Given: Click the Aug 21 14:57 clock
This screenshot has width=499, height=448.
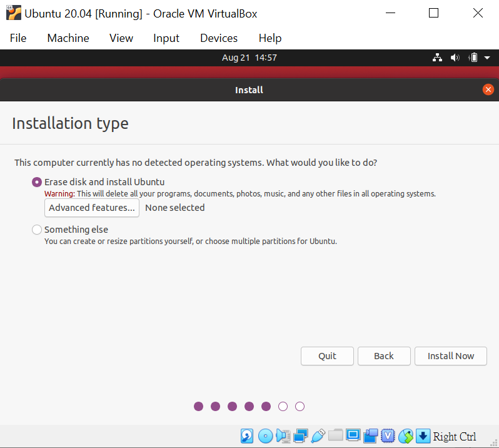Looking at the screenshot, I should pyautogui.click(x=249, y=58).
